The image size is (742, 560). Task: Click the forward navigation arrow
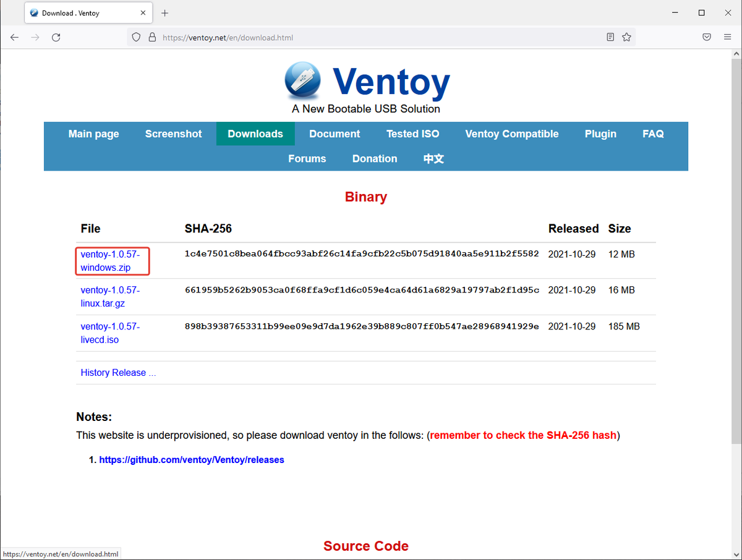[x=35, y=37]
